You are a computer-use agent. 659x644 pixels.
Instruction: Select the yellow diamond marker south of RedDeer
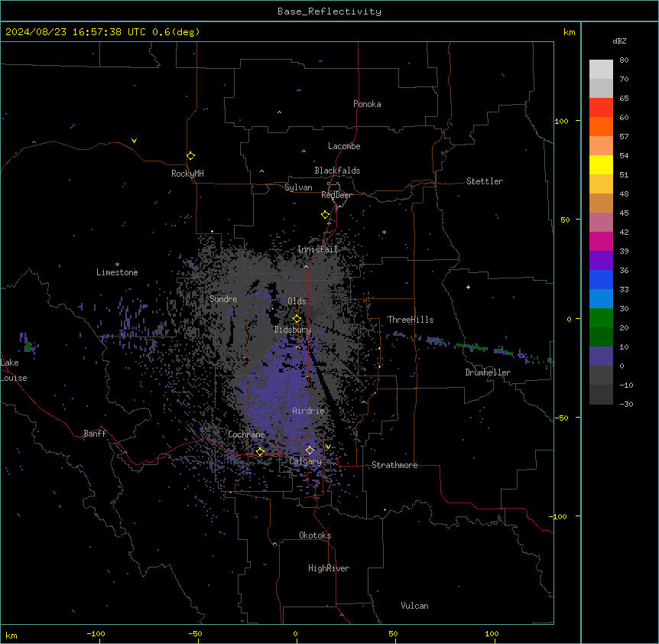(326, 215)
